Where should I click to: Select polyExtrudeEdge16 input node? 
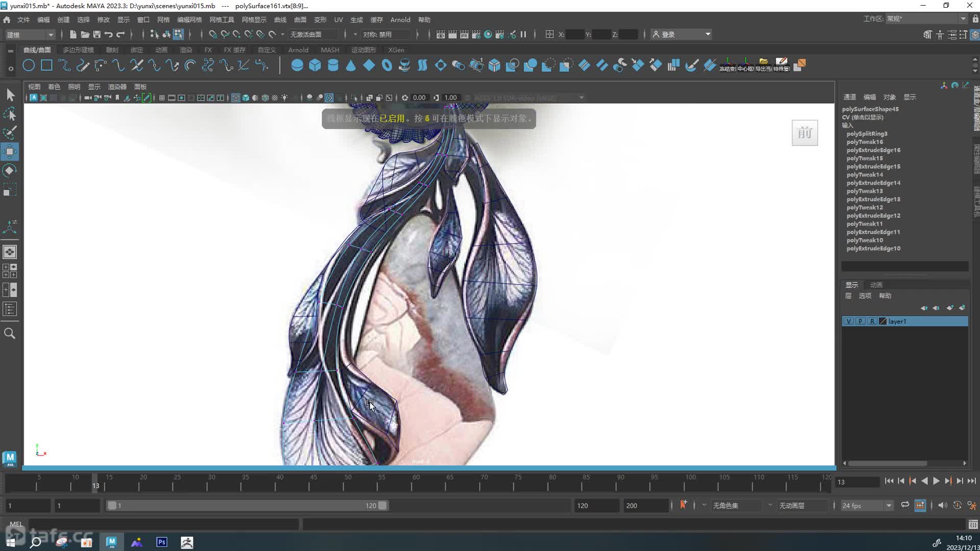(x=873, y=150)
